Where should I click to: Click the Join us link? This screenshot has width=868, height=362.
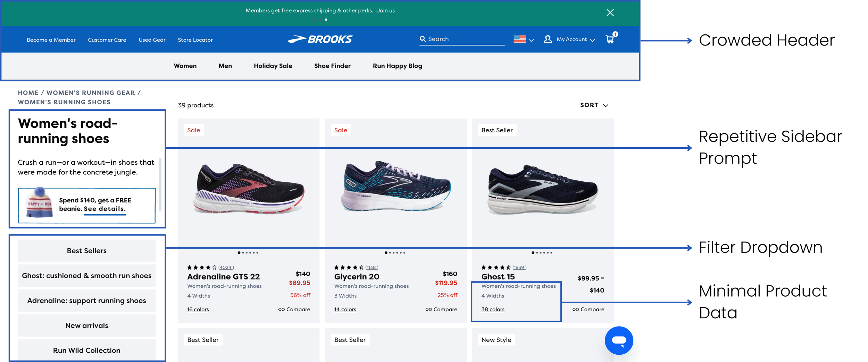click(385, 10)
